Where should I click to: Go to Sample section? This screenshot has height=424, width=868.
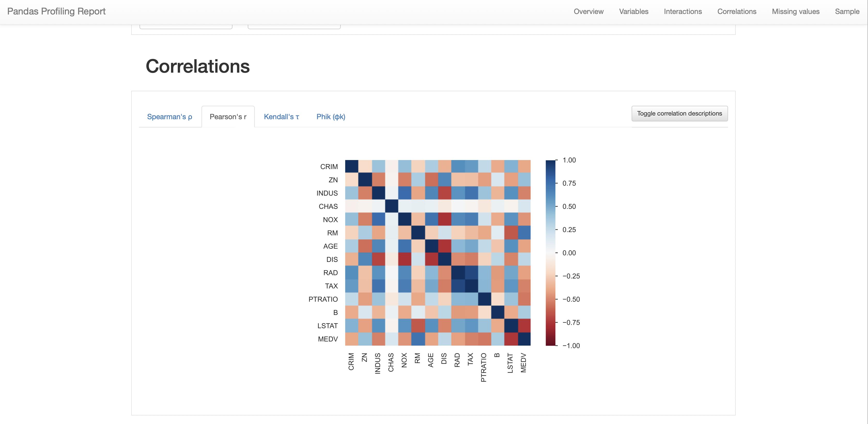[x=847, y=11]
